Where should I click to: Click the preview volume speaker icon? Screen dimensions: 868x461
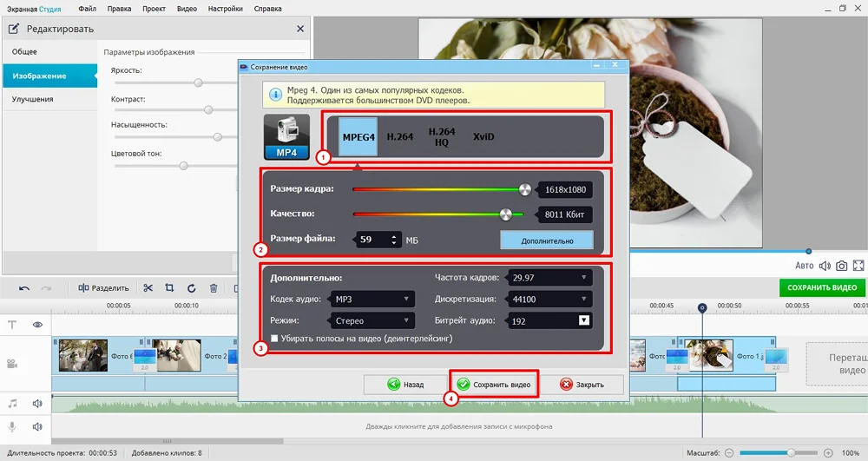click(825, 266)
